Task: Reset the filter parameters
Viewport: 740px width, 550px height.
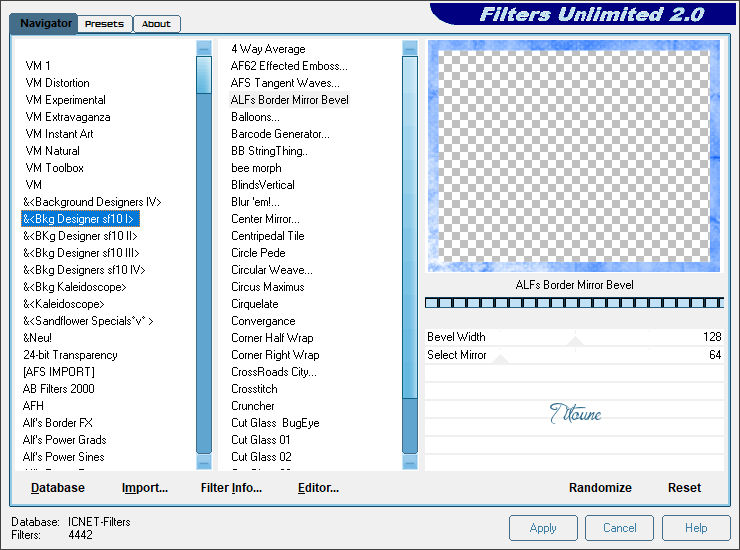Action: pos(684,488)
